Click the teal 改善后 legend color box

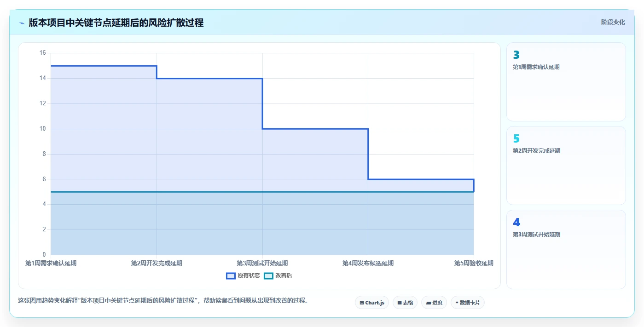268,275
